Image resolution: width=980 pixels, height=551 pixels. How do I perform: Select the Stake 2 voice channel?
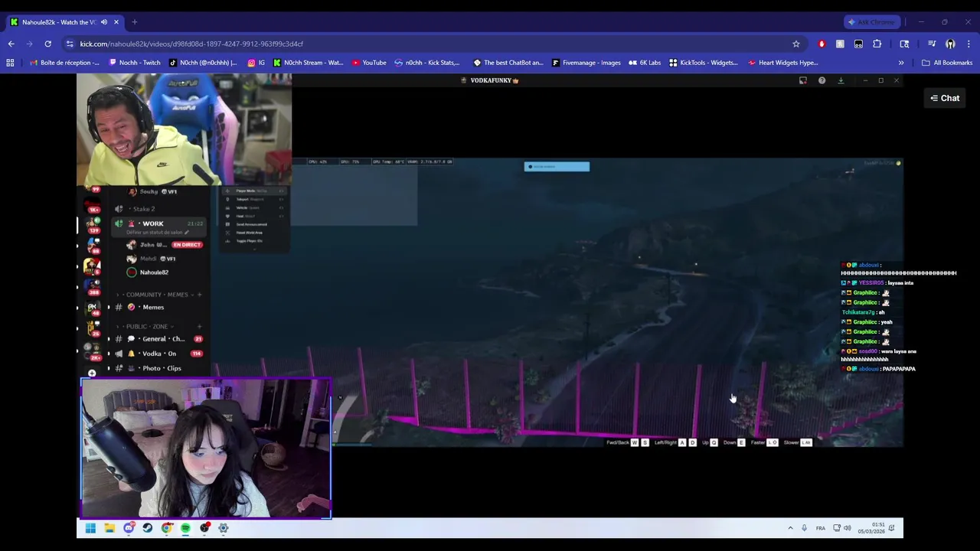coord(144,209)
